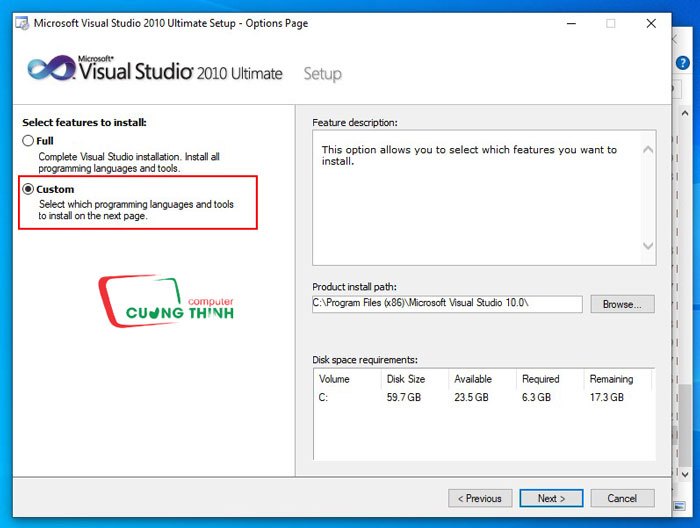
Task: Click the Browse... button
Action: 622,304
